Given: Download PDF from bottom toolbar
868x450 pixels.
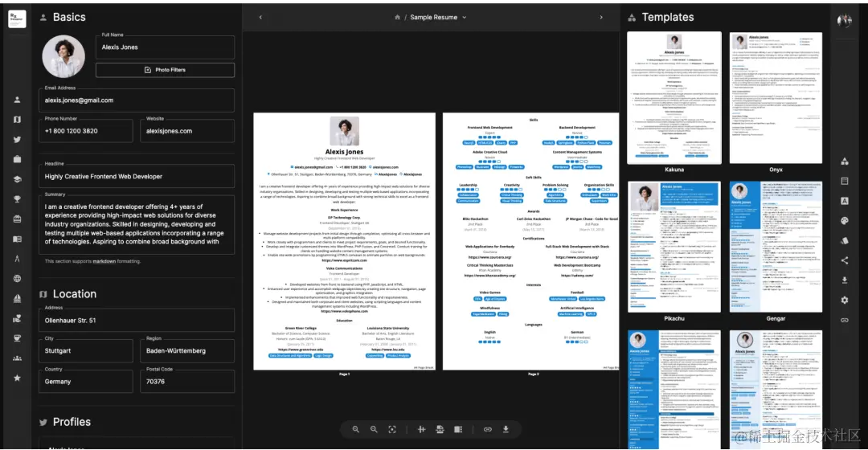Looking at the screenshot, I should pyautogui.click(x=506, y=430).
